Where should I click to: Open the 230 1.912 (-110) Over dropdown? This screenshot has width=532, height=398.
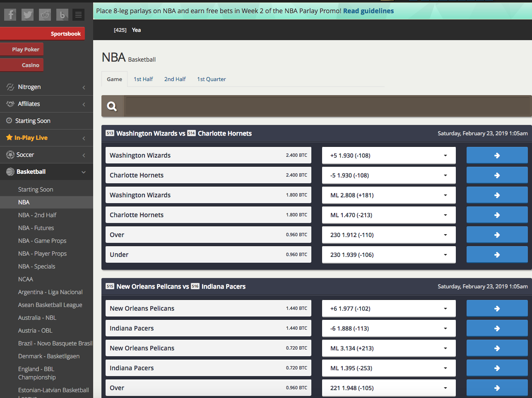click(389, 235)
